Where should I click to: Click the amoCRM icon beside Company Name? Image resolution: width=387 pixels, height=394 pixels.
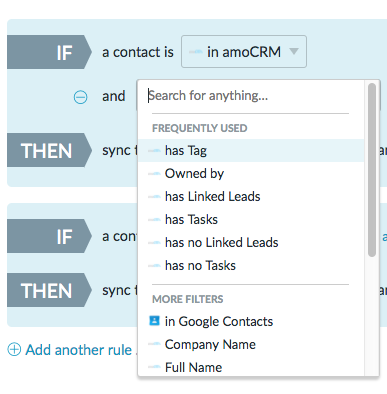154,344
